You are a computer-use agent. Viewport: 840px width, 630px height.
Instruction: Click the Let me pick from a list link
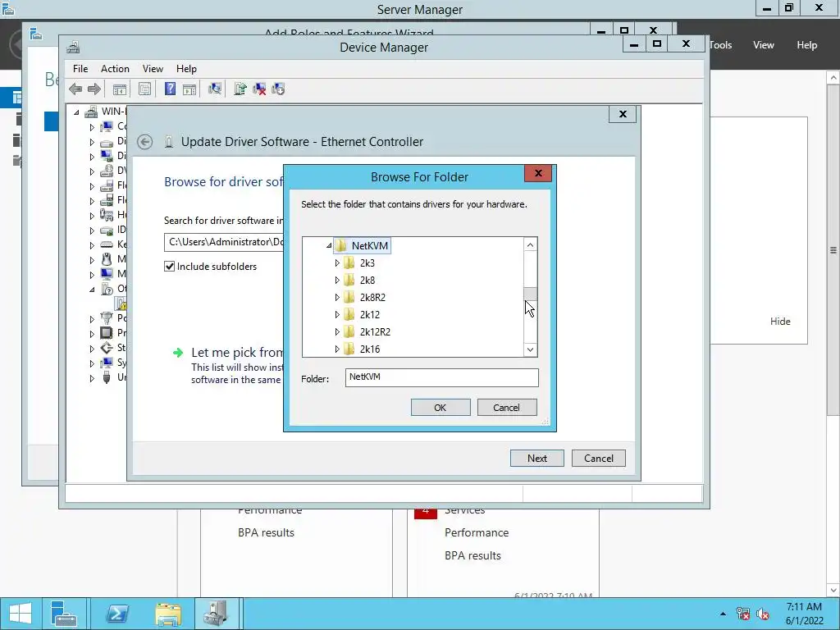click(x=237, y=353)
